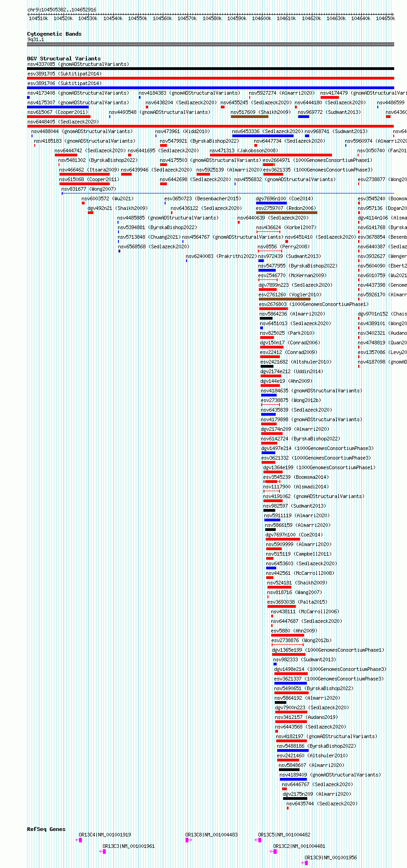Open the OR13C9 gene glyph

[305, 863]
